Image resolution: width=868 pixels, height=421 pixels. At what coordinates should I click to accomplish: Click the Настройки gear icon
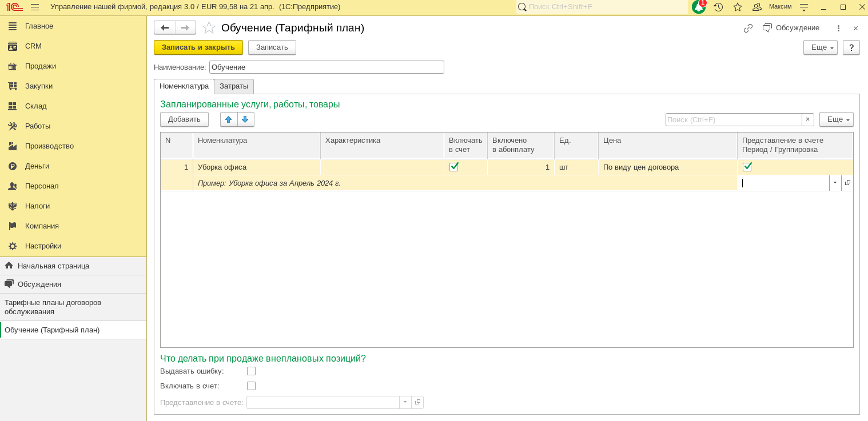coord(13,246)
